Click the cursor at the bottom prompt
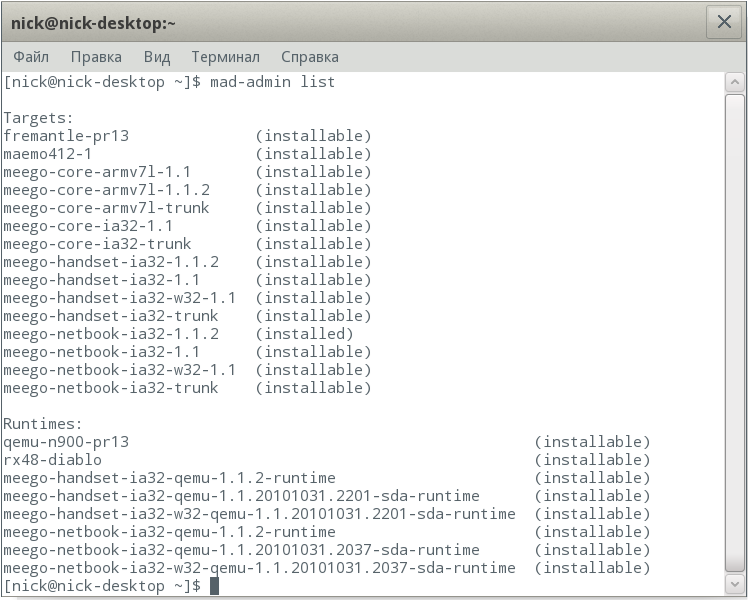 [214, 586]
